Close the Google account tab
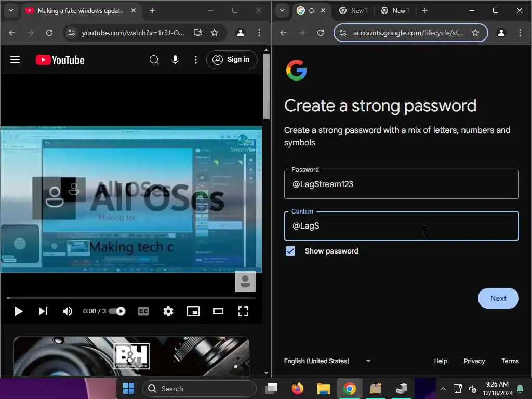Viewport: 532px width, 399px height. coord(323,10)
